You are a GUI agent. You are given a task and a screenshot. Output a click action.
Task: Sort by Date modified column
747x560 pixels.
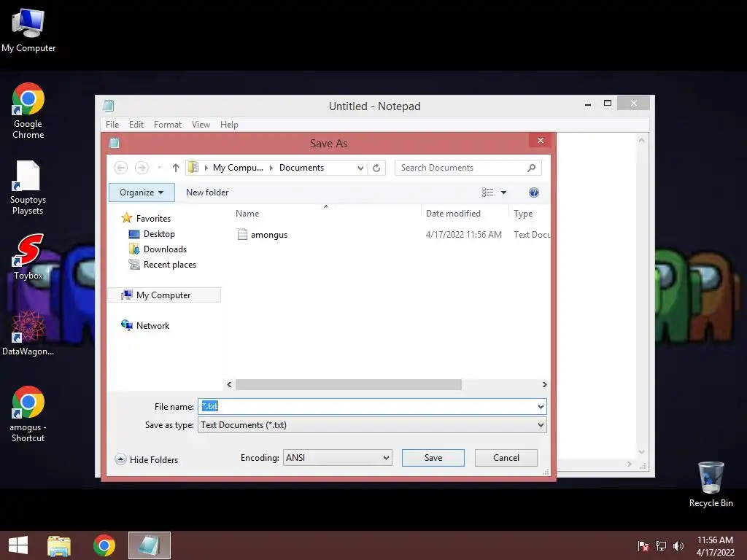(453, 214)
